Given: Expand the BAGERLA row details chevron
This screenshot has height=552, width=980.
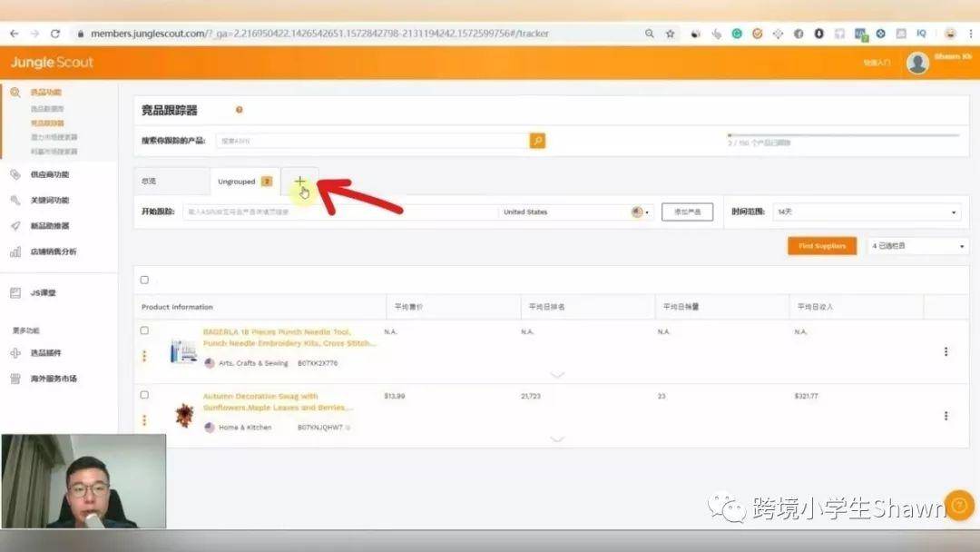Looking at the screenshot, I should coord(557,374).
